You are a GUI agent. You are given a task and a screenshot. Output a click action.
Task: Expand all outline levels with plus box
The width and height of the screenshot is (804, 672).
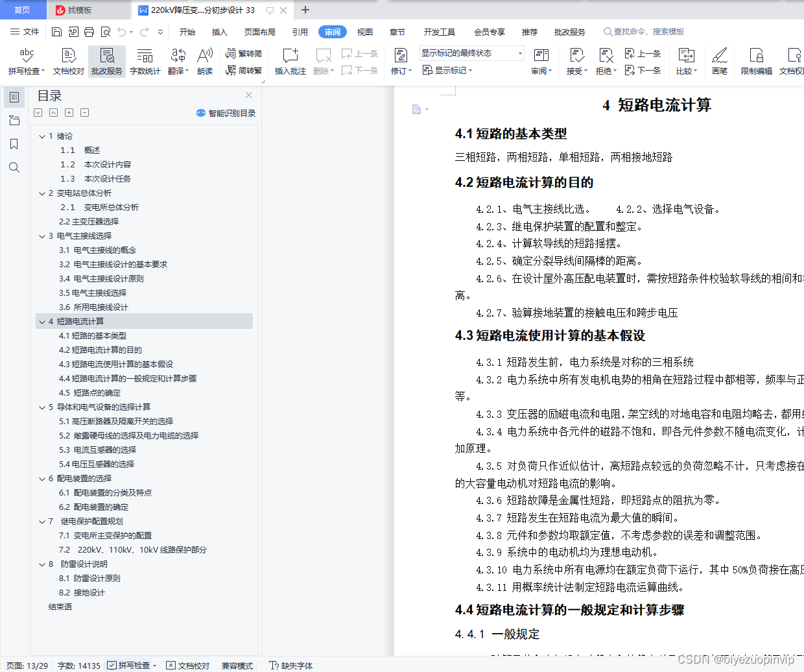[x=69, y=113]
